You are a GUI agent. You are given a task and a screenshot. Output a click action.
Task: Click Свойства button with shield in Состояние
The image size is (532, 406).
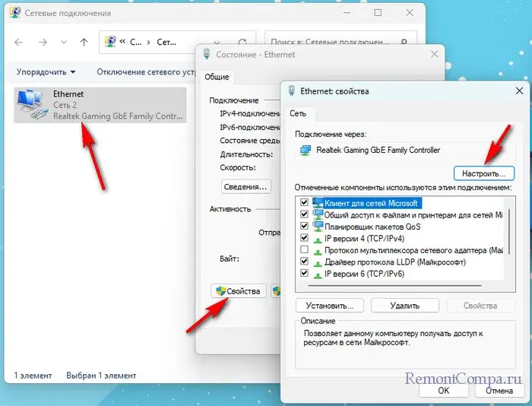pyautogui.click(x=239, y=291)
